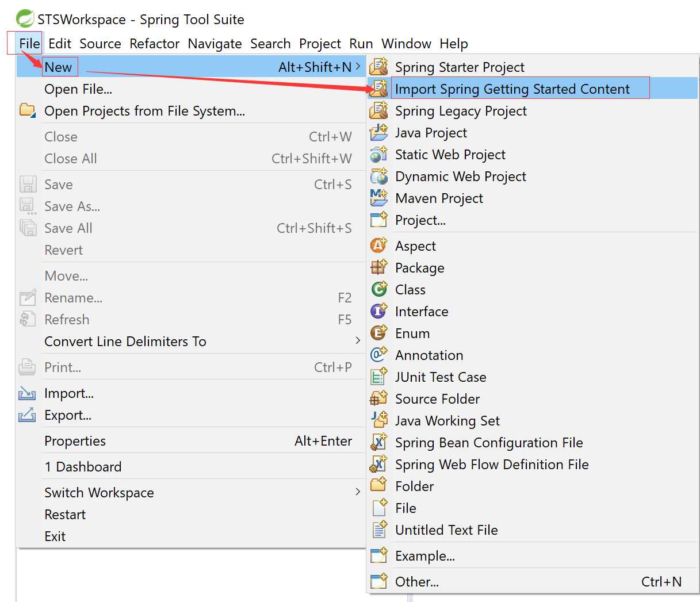The image size is (700, 602).
Task: Click the Open Projects folder icon
Action: click(27, 110)
